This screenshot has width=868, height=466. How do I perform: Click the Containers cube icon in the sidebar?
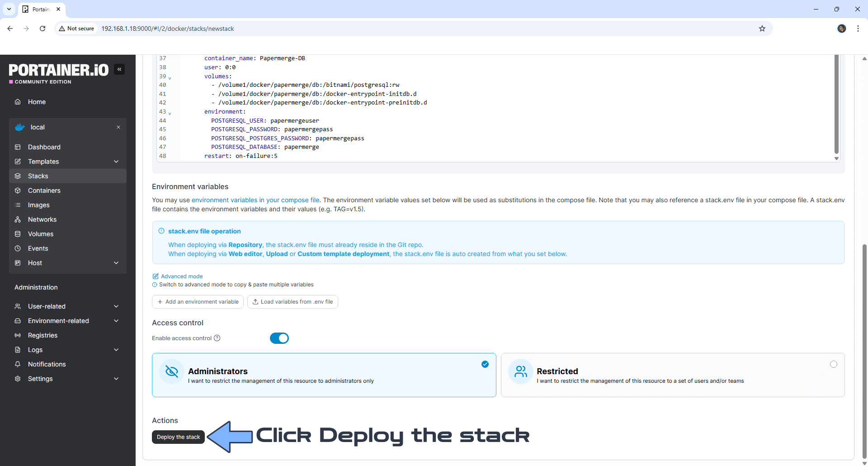pyautogui.click(x=18, y=190)
